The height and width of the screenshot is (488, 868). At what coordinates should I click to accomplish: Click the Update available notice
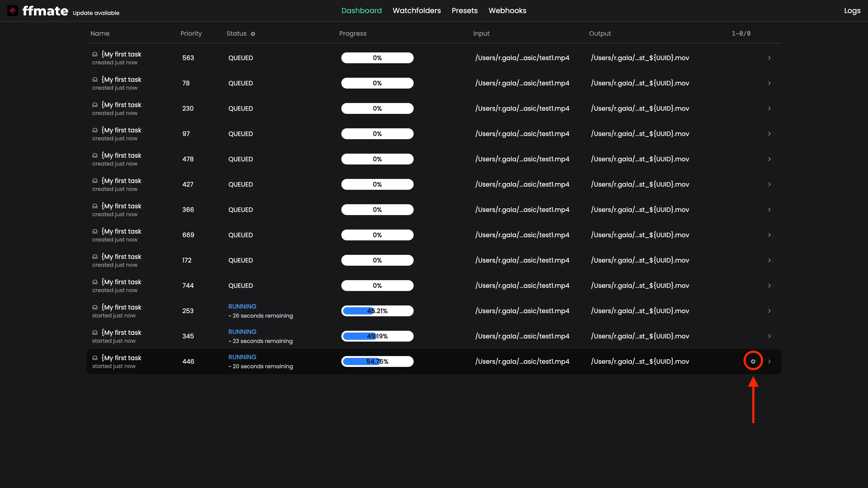click(x=96, y=13)
